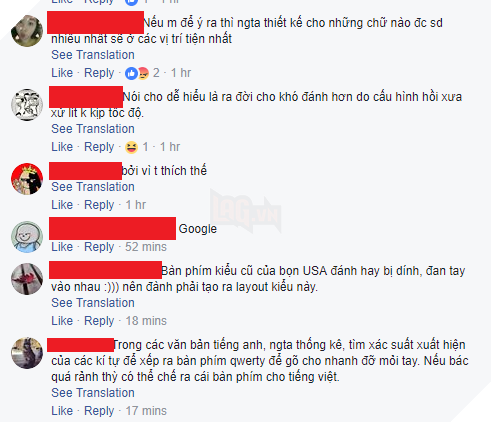The width and height of the screenshot is (491, 422).
Task: Open avatar of commenter saying "Nếu m để ý"
Action: point(27,31)
